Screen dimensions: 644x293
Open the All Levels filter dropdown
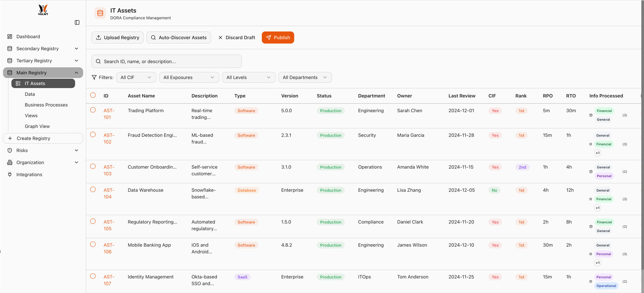(x=249, y=77)
